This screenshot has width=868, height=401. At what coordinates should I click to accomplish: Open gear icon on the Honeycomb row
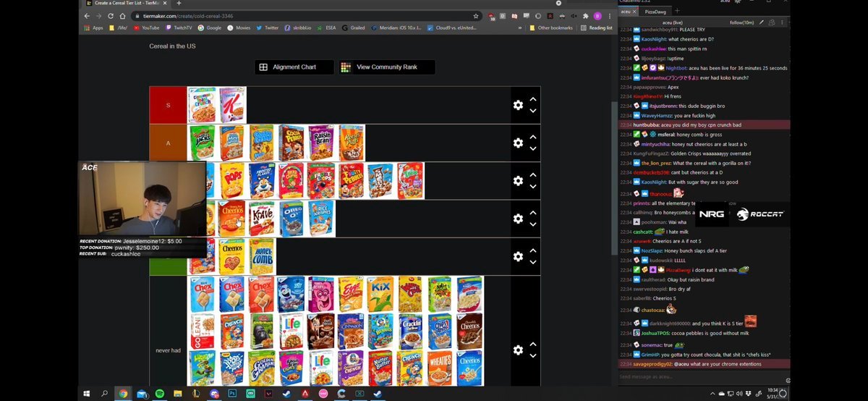(x=518, y=256)
